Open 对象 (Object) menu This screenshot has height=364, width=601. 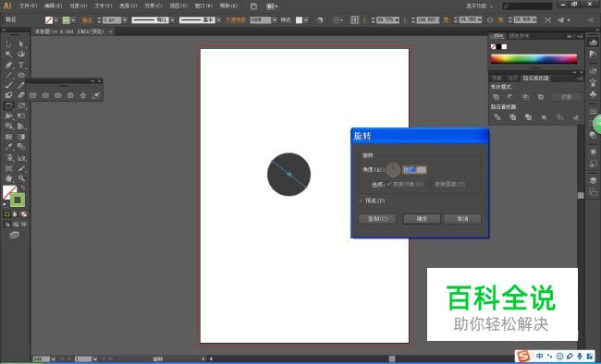(x=79, y=6)
